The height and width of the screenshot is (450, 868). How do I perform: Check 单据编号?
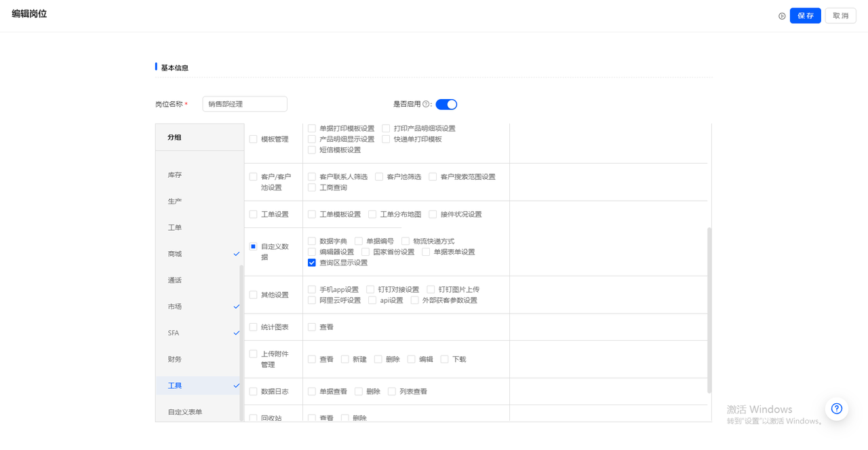[x=359, y=241]
